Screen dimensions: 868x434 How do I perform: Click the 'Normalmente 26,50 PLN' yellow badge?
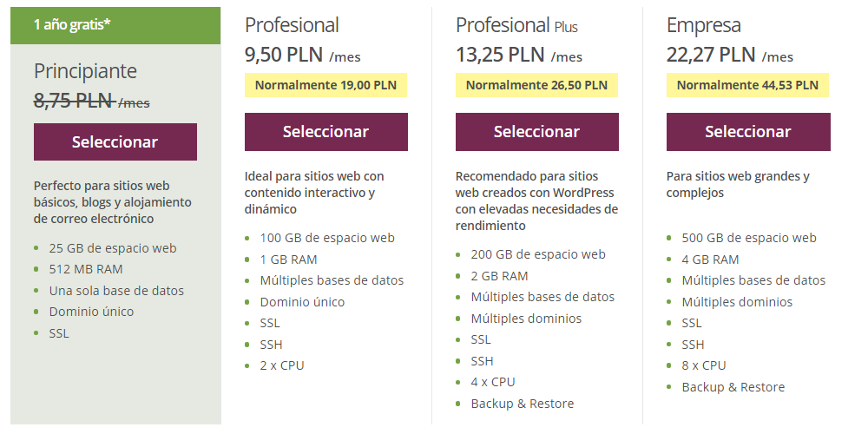(x=536, y=85)
